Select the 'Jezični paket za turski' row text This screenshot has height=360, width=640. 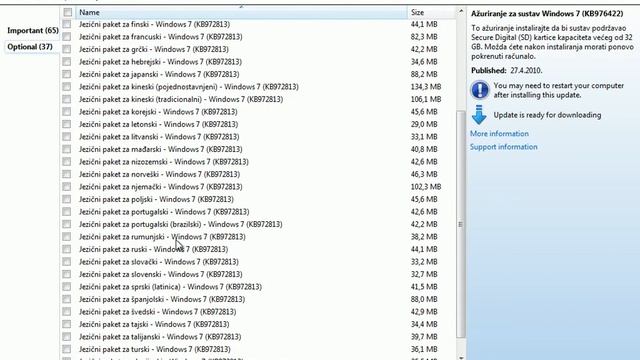click(x=155, y=349)
